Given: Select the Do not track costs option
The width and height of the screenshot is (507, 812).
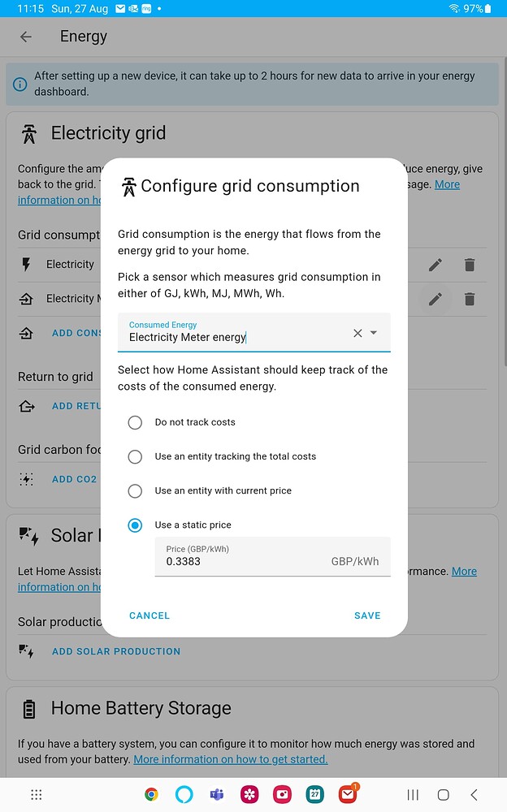Looking at the screenshot, I should pos(135,422).
